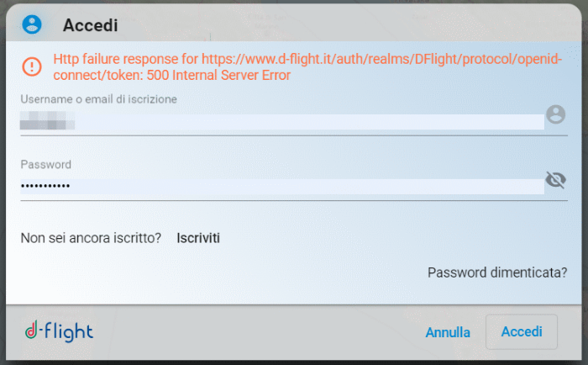588x365 pixels.
Task: Click the Password dimenticata? link
Action: [496, 272]
